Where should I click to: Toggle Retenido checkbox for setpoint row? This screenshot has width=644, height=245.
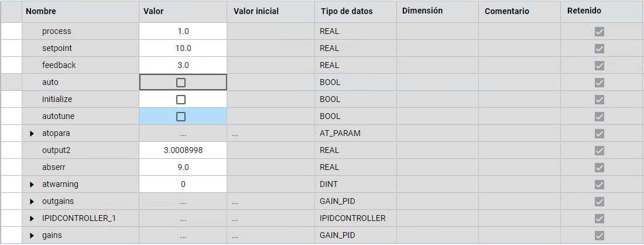(599, 49)
